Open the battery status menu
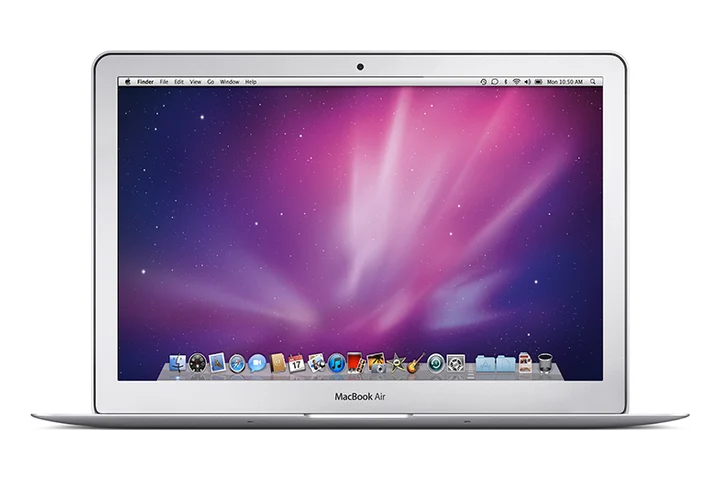This screenshot has height=480, width=720. tap(539, 82)
